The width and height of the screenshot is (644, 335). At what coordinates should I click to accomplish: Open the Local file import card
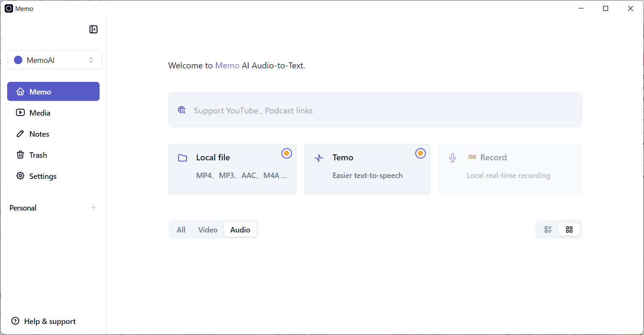(x=232, y=169)
